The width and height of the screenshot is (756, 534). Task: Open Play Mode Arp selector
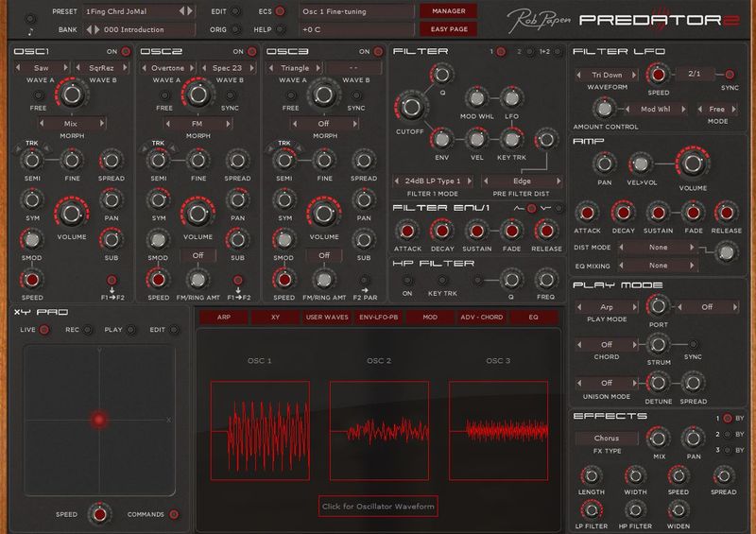tap(606, 307)
